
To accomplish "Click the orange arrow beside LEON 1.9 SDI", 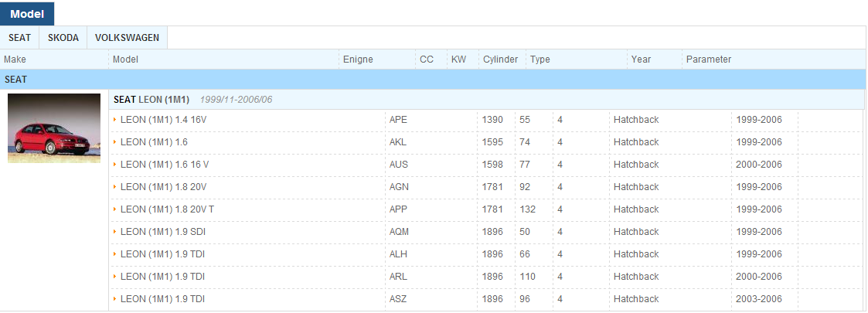I will 115,232.
